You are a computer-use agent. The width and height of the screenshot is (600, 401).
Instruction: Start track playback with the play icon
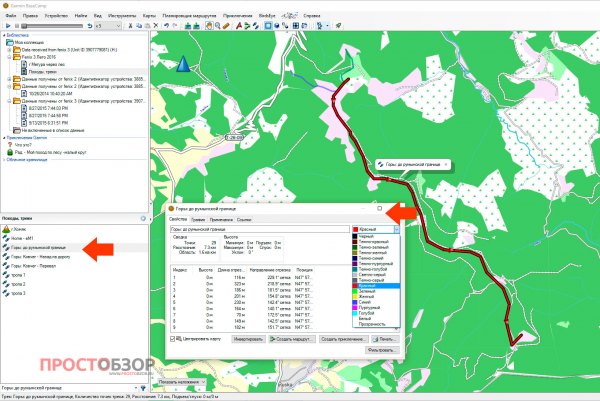(x=8, y=26)
